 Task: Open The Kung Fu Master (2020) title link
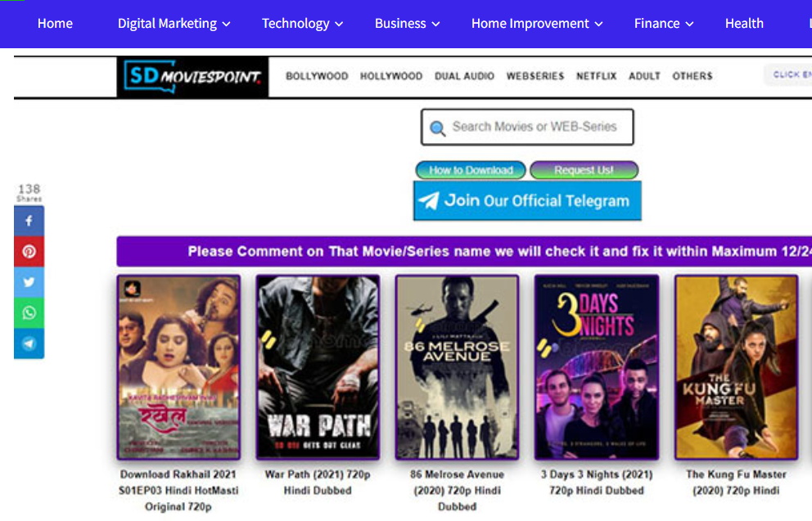(x=736, y=483)
